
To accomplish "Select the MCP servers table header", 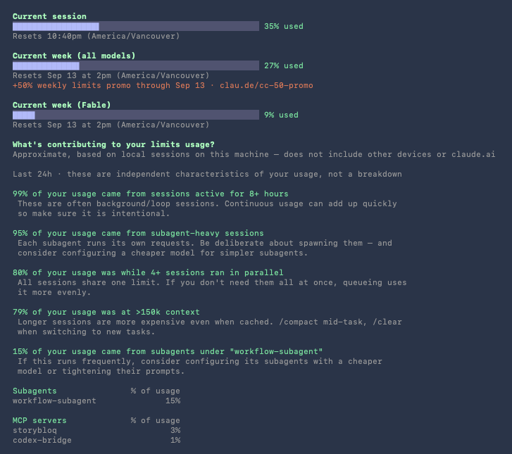I will click(96, 421).
